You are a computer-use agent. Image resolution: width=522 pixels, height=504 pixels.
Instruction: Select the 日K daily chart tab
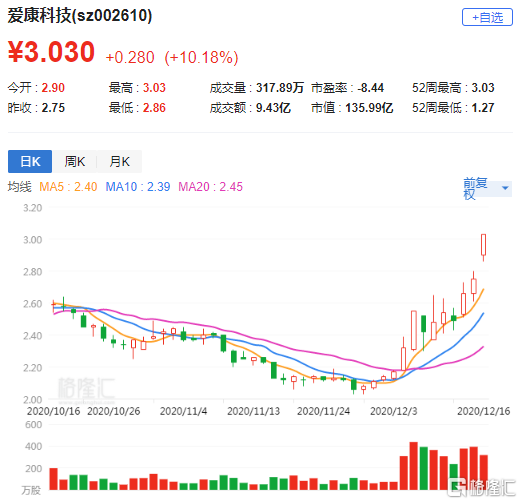[x=30, y=161]
